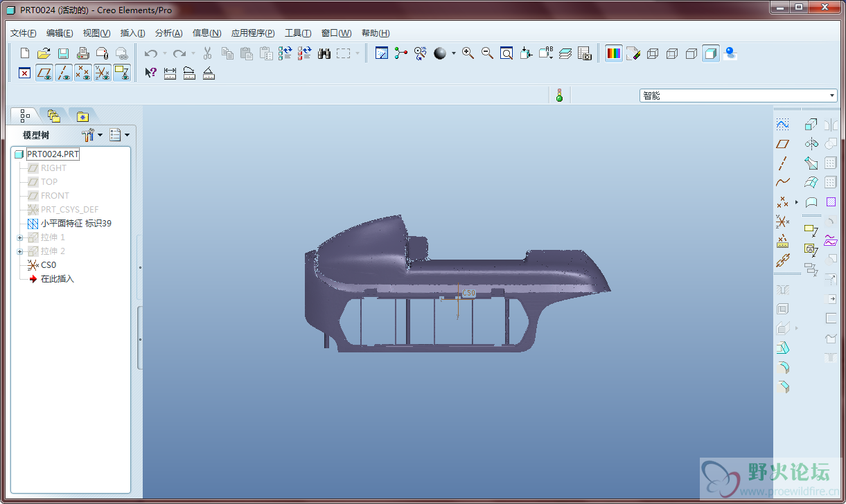Select 小平面特征 标识39 in the tree

76,224
